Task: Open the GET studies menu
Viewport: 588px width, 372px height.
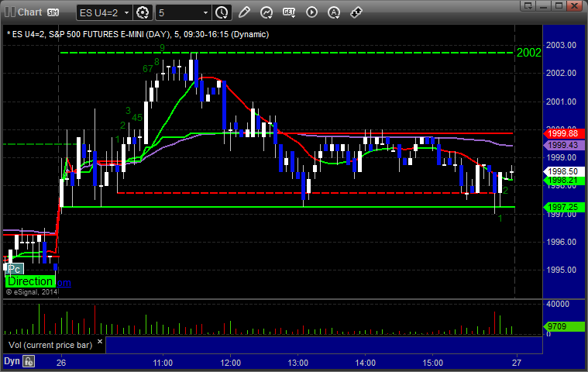Action: tap(289, 12)
